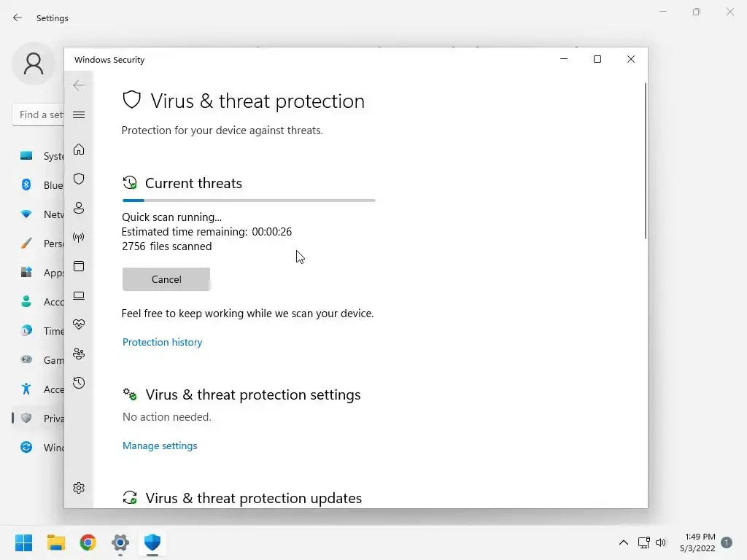Open Protection history clock icon in sidebar
The image size is (747, 560).
pos(79,383)
